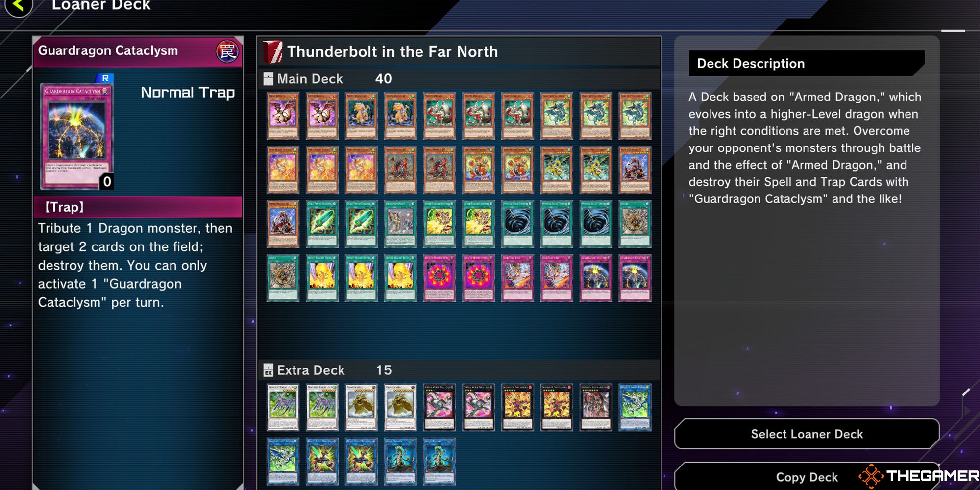Select the last green dragon card in Extra Deck
Screen dimensions: 980x490
pos(439,462)
